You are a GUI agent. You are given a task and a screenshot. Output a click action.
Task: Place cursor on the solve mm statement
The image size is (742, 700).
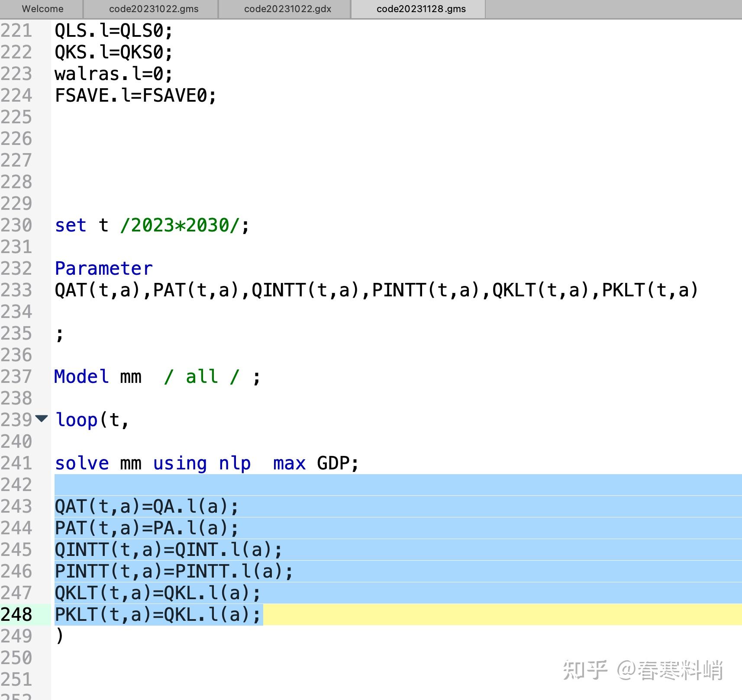[x=173, y=463]
